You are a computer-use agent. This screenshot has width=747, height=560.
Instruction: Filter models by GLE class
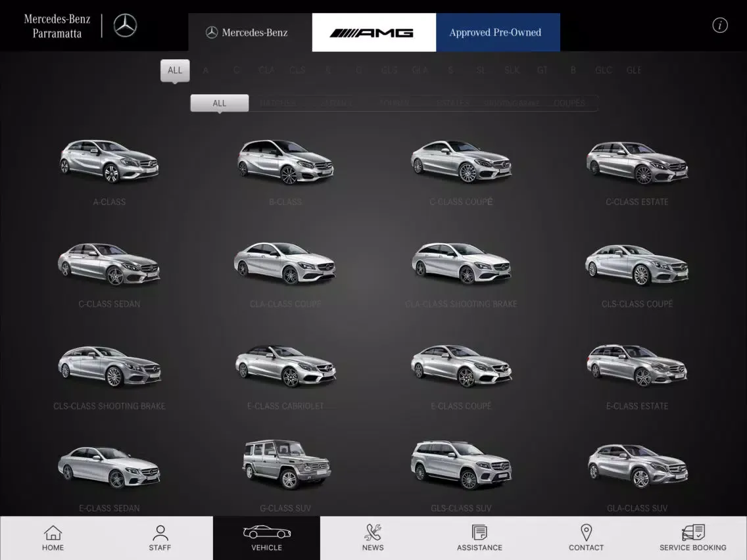pyautogui.click(x=634, y=70)
